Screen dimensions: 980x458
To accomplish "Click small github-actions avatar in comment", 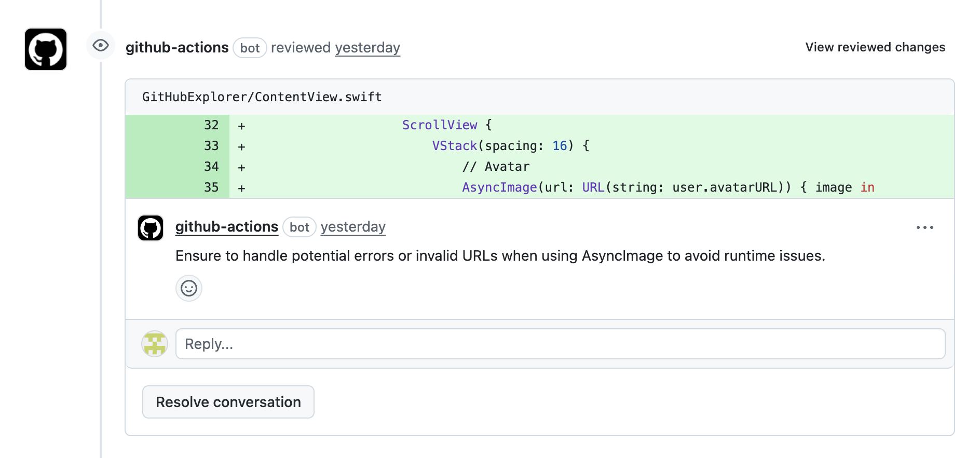I will [x=151, y=228].
